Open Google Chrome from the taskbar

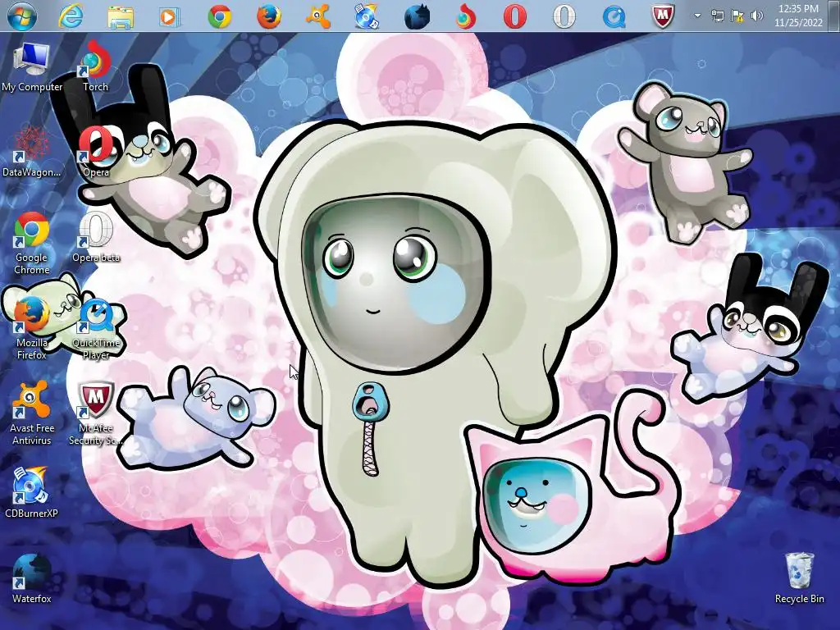[x=220, y=16]
